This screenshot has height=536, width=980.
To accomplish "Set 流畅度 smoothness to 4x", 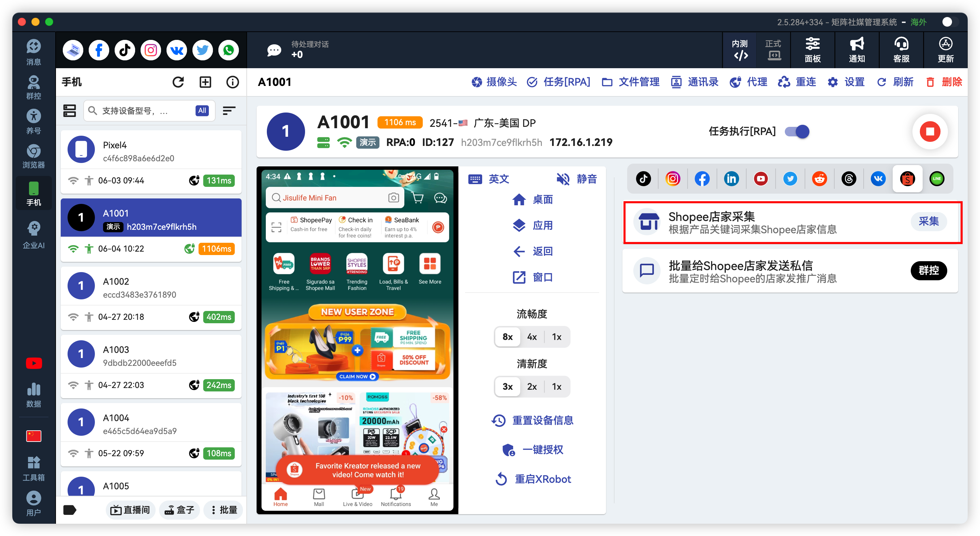I will coord(532,337).
